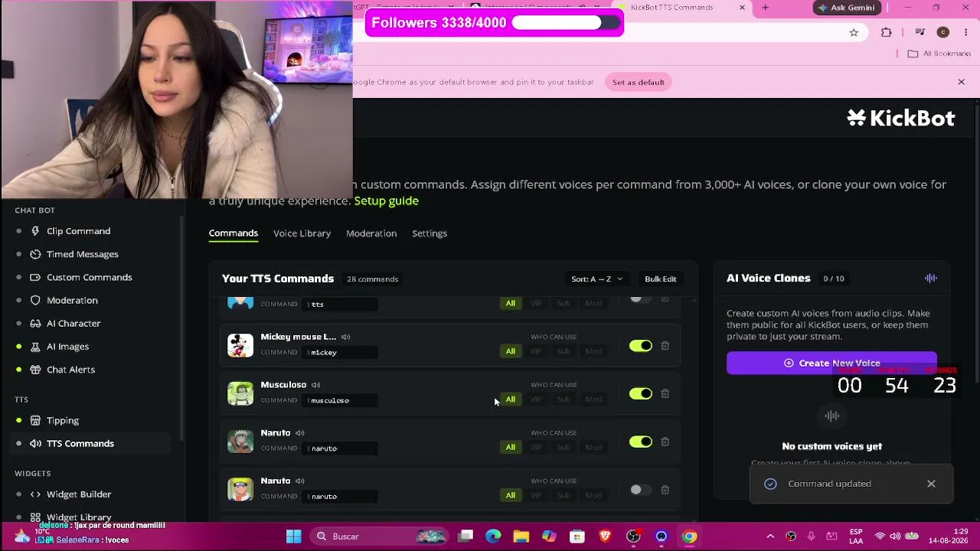Dismiss the Command updated notification
Image resolution: width=980 pixels, height=551 pixels.
931,484
